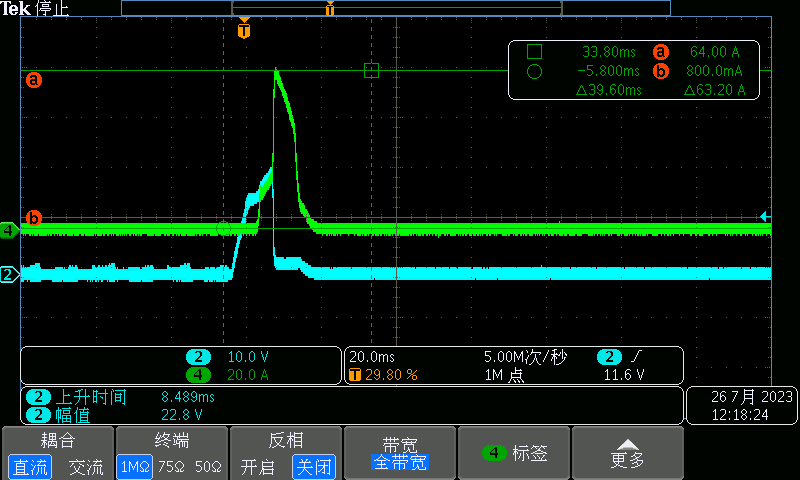Expand the 更多 more options menu
800x480 pixels.
627,453
